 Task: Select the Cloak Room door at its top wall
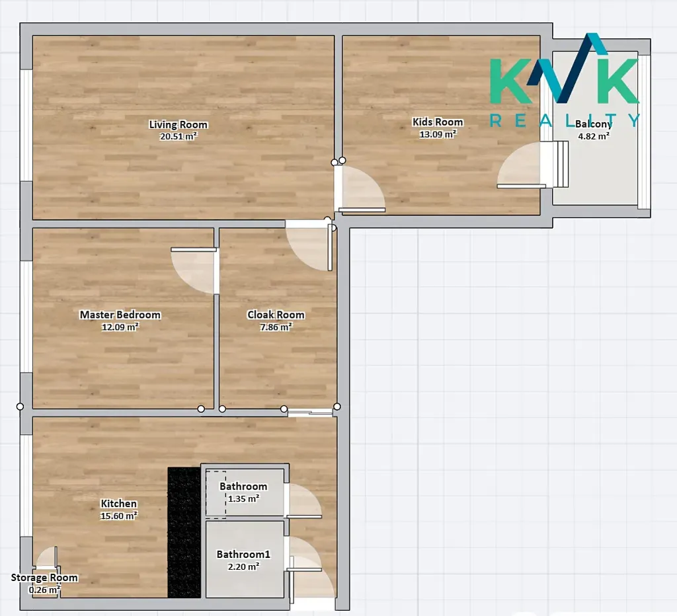point(309,245)
